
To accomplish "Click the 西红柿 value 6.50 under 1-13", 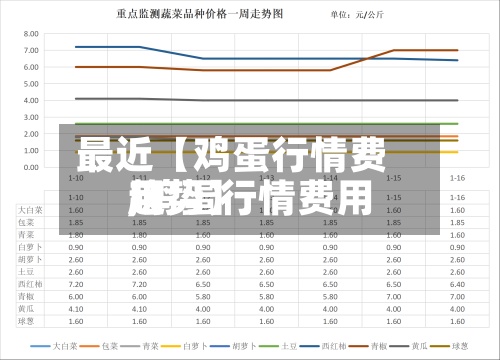I will click(267, 284).
